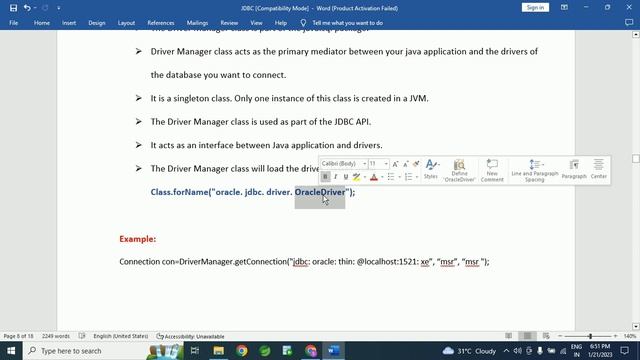
Task: Switch to the Layout tab
Action: (x=126, y=23)
